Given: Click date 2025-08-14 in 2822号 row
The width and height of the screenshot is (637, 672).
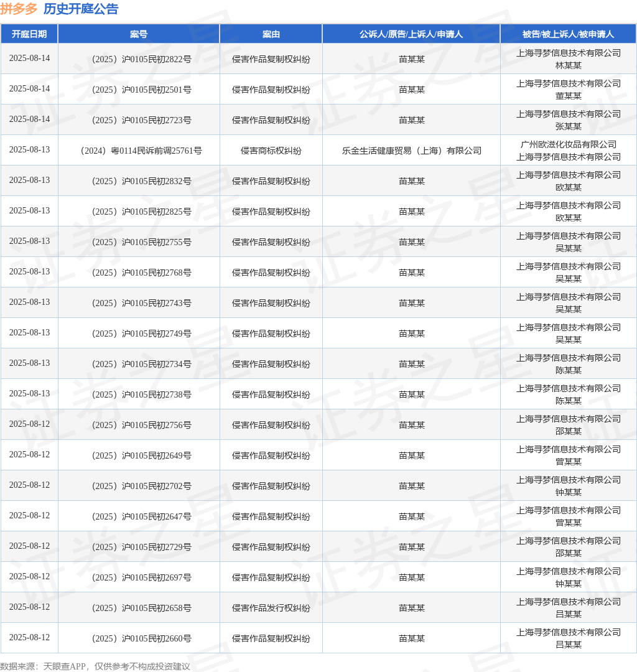Looking at the screenshot, I should 29,58.
